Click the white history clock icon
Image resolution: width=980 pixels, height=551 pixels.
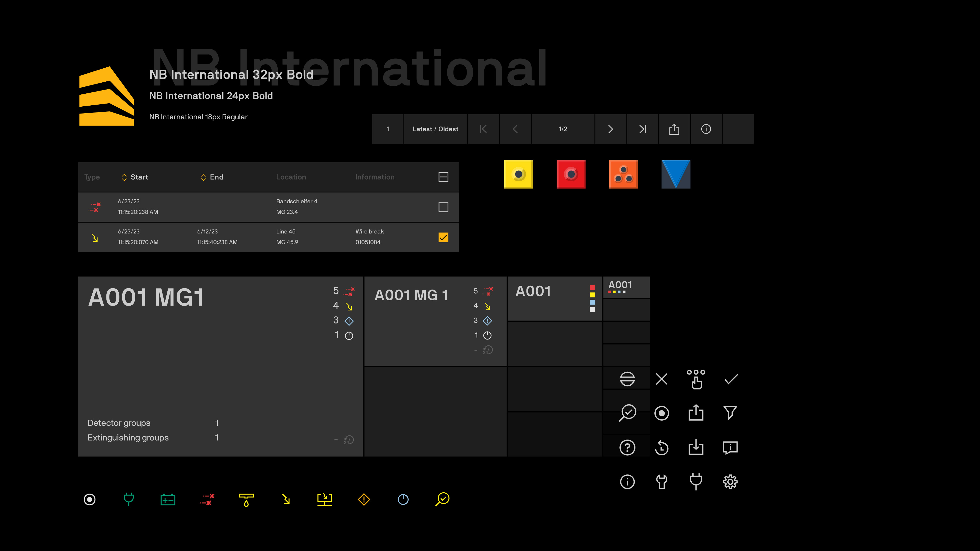tap(661, 448)
